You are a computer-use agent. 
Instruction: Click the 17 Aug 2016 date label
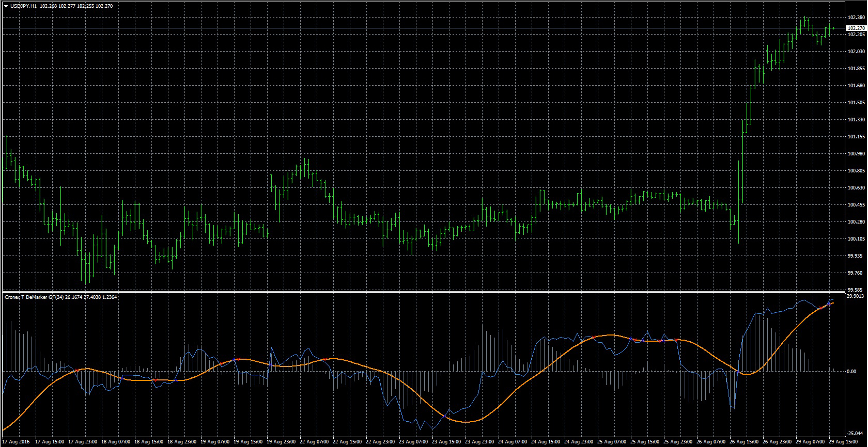[x=17, y=442]
